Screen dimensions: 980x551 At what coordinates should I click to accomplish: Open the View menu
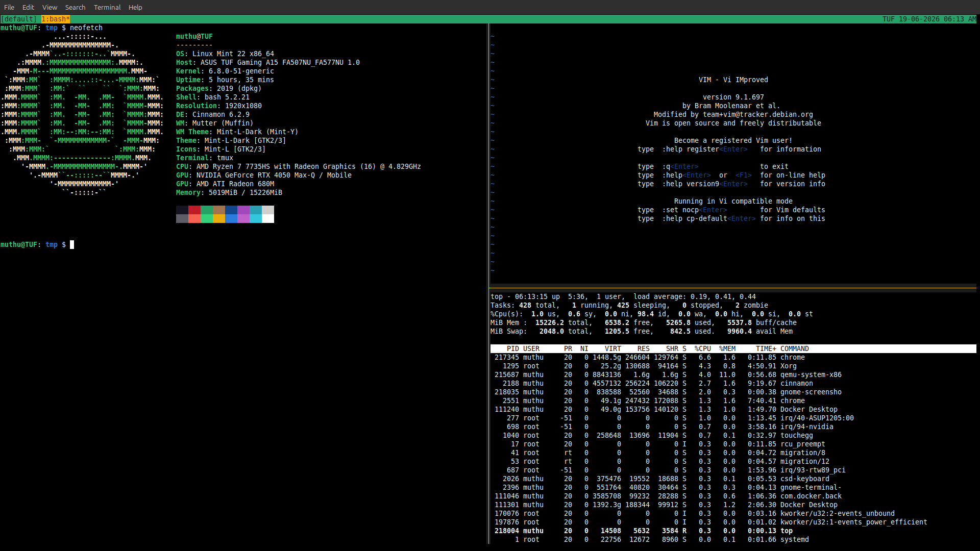point(50,7)
